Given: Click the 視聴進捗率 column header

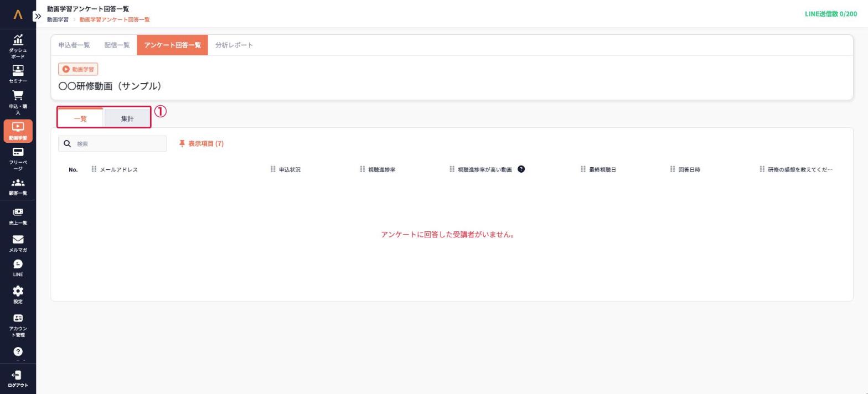Looking at the screenshot, I should [382, 170].
